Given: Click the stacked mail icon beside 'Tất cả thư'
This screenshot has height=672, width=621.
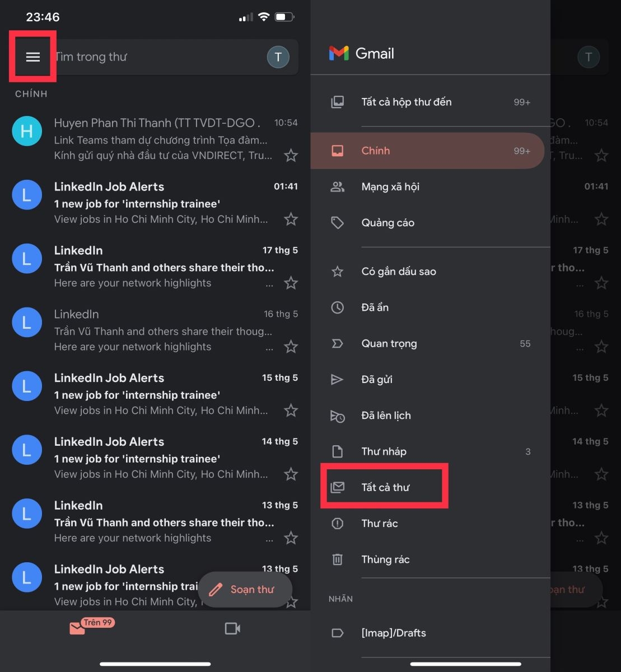Looking at the screenshot, I should coord(337,487).
